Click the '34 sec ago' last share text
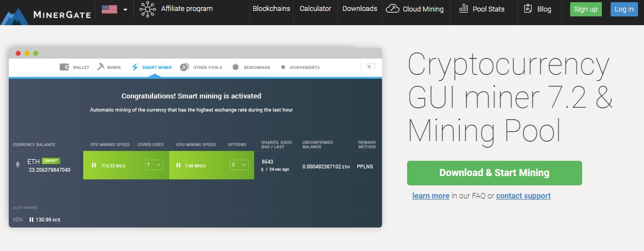This screenshot has width=644, height=251. click(279, 170)
